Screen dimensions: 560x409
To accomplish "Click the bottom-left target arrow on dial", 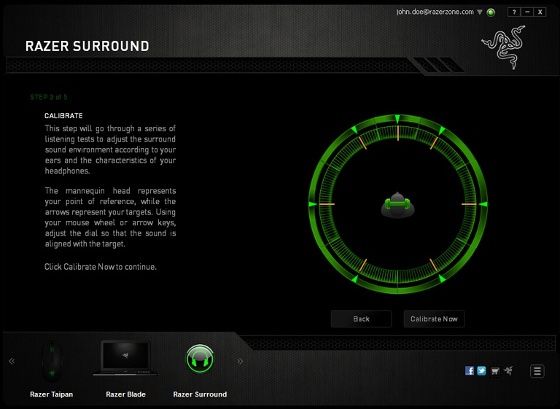I will click(354, 279).
